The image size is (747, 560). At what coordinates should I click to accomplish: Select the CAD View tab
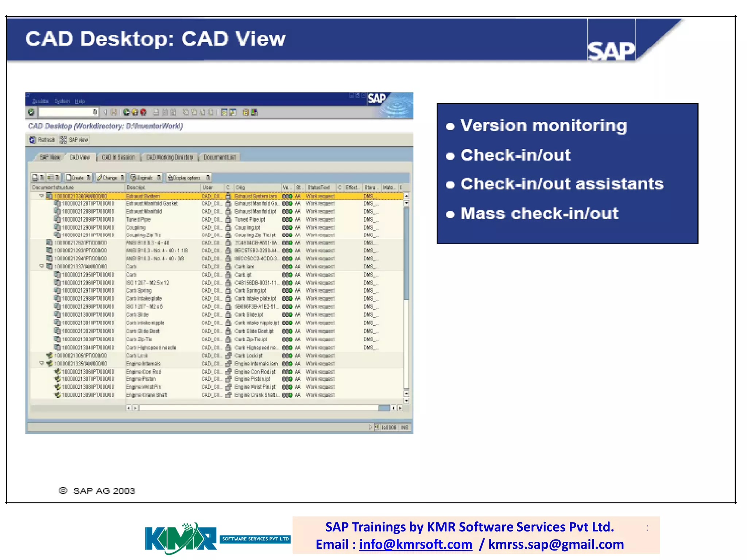click(80, 157)
